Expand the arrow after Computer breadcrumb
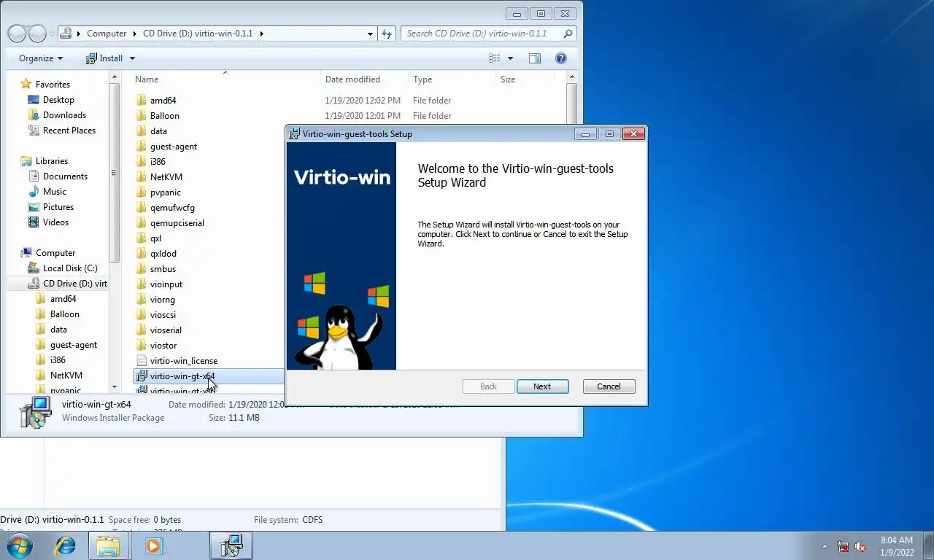The height and width of the screenshot is (560, 934). pyautogui.click(x=135, y=34)
